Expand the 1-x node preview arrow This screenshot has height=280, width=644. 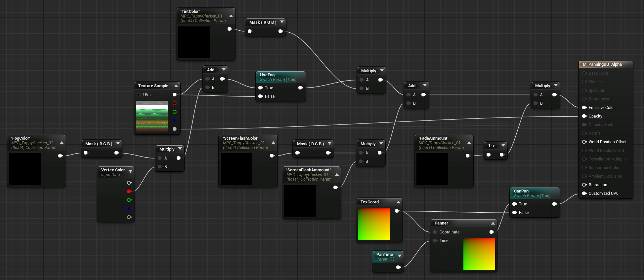coord(503,146)
